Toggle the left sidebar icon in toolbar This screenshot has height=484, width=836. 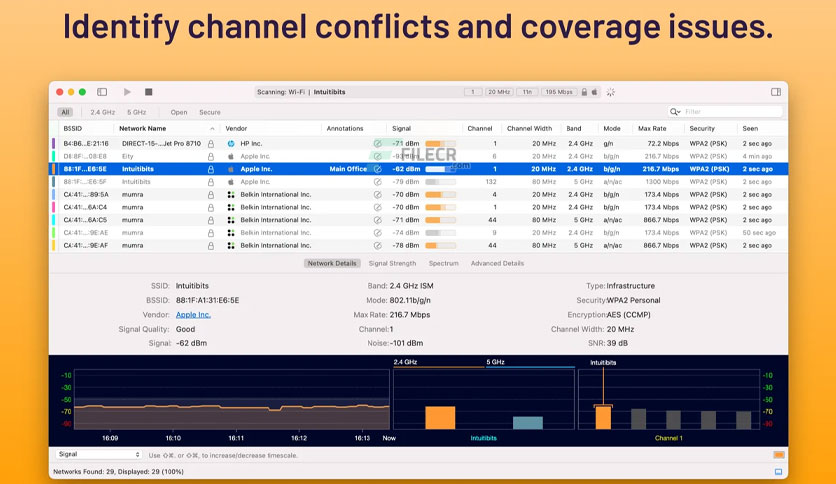(x=102, y=92)
